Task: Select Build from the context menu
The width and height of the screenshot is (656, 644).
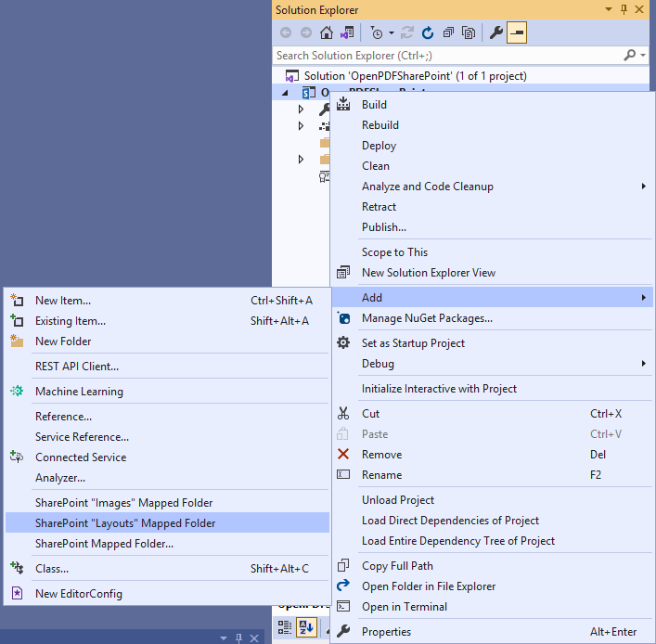Action: (x=492, y=105)
